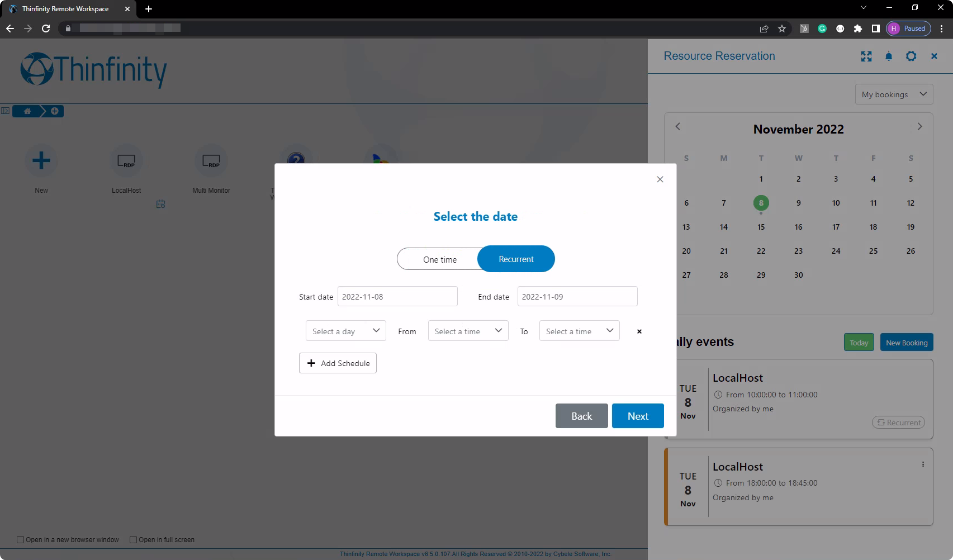
Task: Bookmark page with the star icon
Action: click(x=782, y=29)
